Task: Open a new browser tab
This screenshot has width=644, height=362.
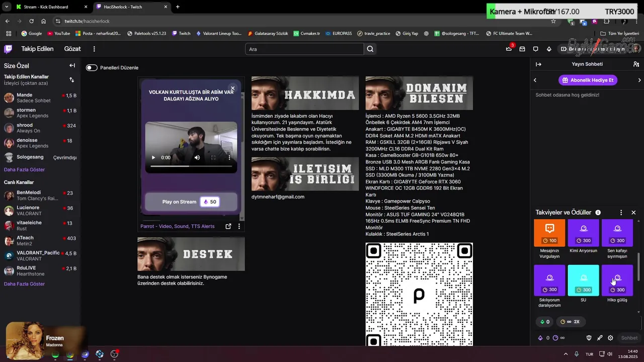Action: coord(178,7)
